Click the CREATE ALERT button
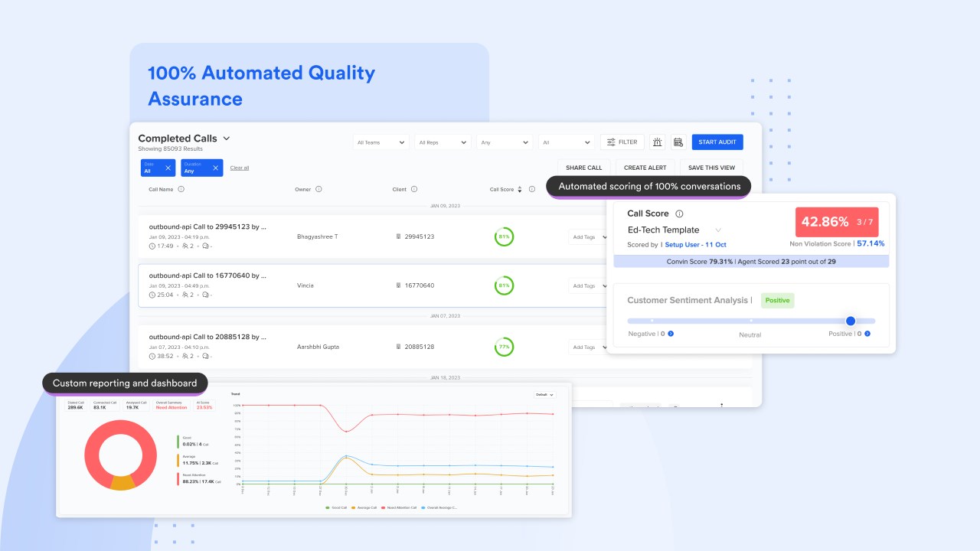Screen dimensions: 980x551 (645, 168)
